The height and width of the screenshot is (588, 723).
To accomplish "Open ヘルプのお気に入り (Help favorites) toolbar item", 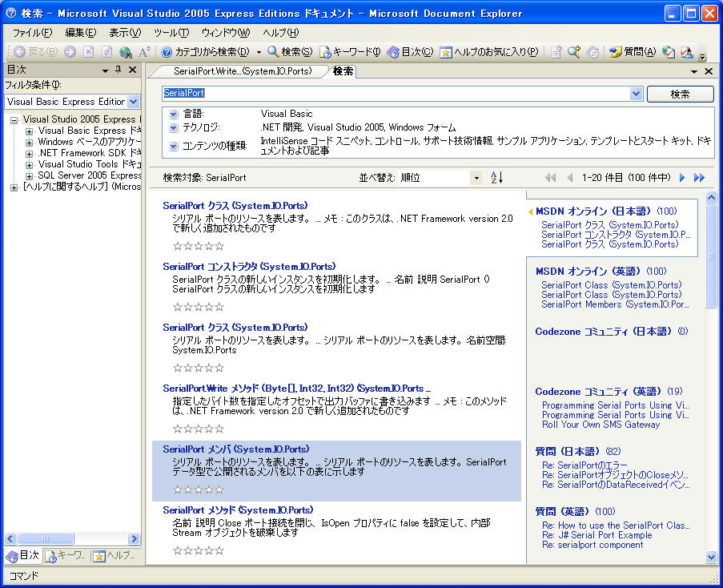I will coord(489,51).
